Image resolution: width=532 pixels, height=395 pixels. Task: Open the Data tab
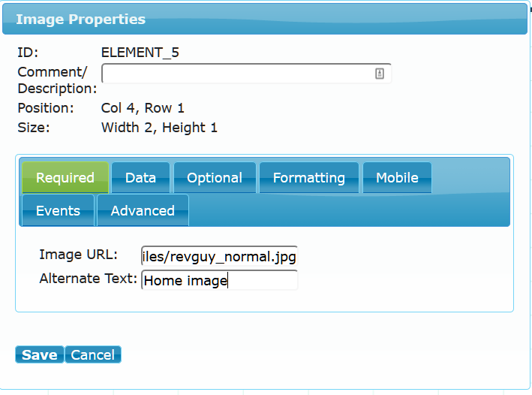[x=140, y=178]
